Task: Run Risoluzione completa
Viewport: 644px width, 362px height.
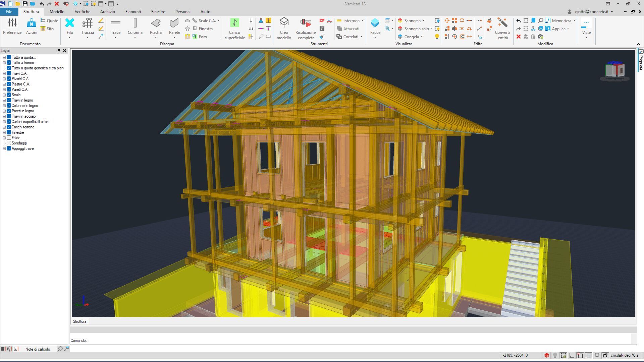Action: tap(305, 23)
